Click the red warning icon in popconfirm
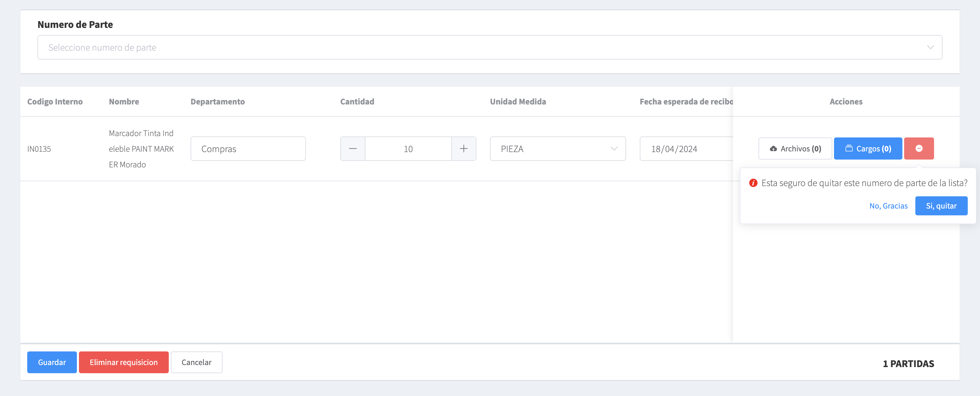This screenshot has height=396, width=980. pos(753,183)
